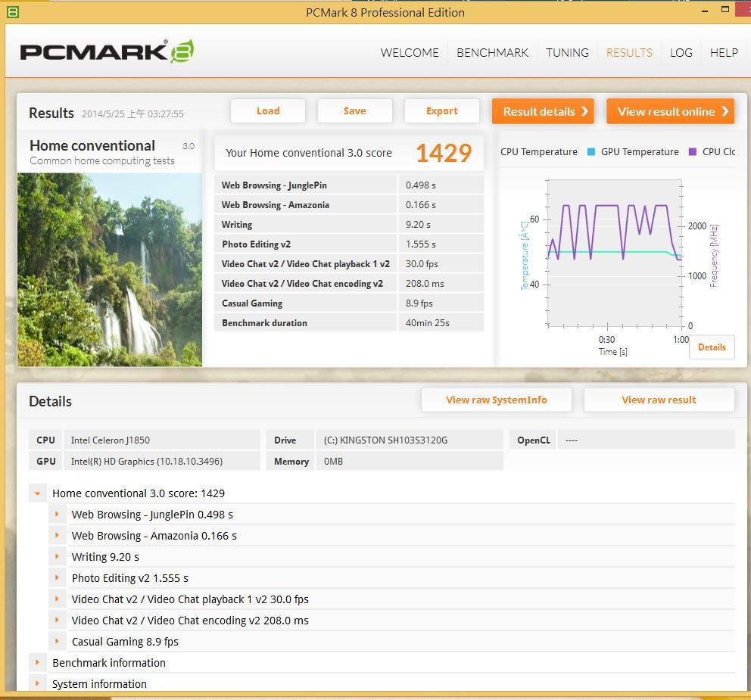Screen dimensions: 751x700
Task: Select the RESULTS tab
Action: coord(629,53)
